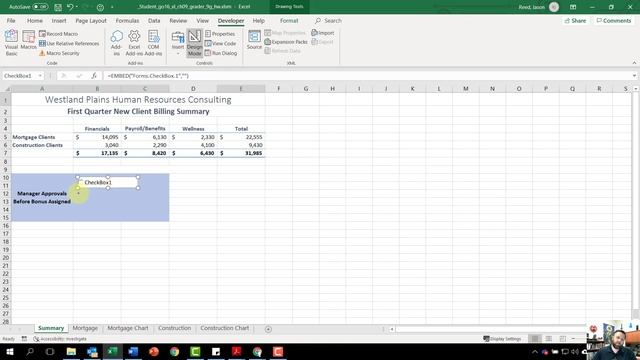Open the Add-ins store button
Viewport: 640px width, 360px height.
click(116, 42)
